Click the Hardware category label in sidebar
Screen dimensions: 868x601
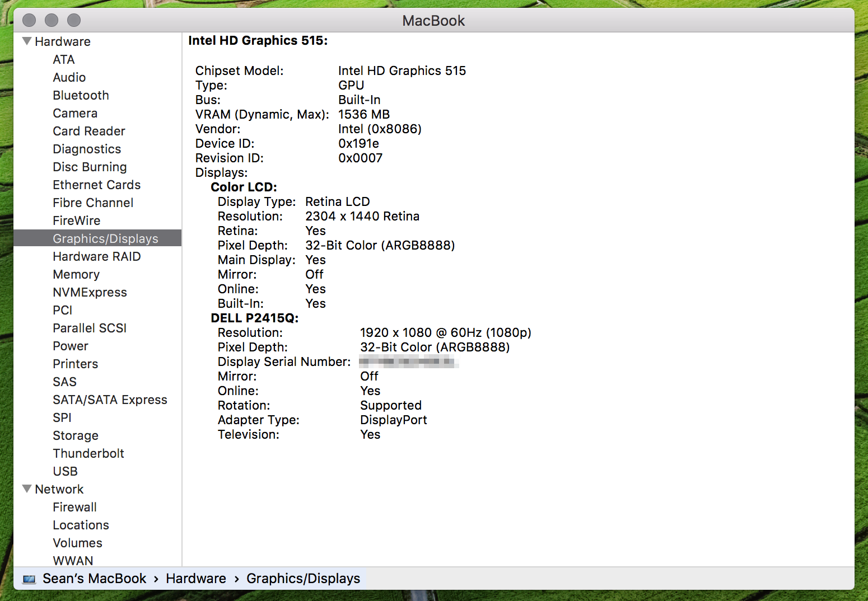pos(63,41)
